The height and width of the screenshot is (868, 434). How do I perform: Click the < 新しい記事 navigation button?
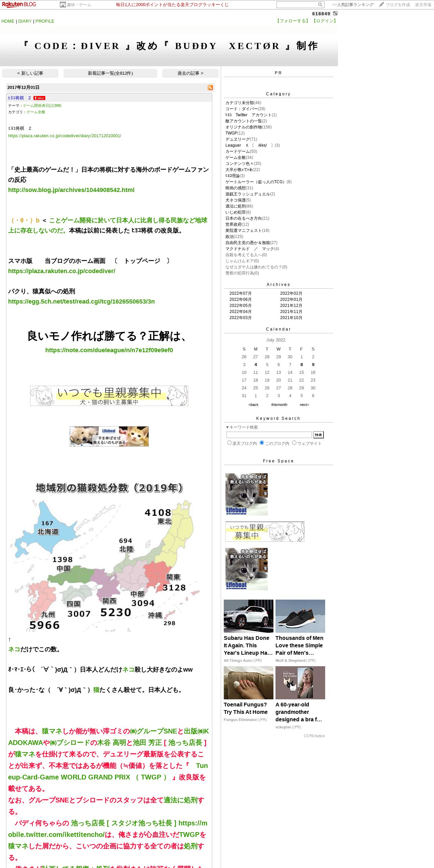coord(30,73)
